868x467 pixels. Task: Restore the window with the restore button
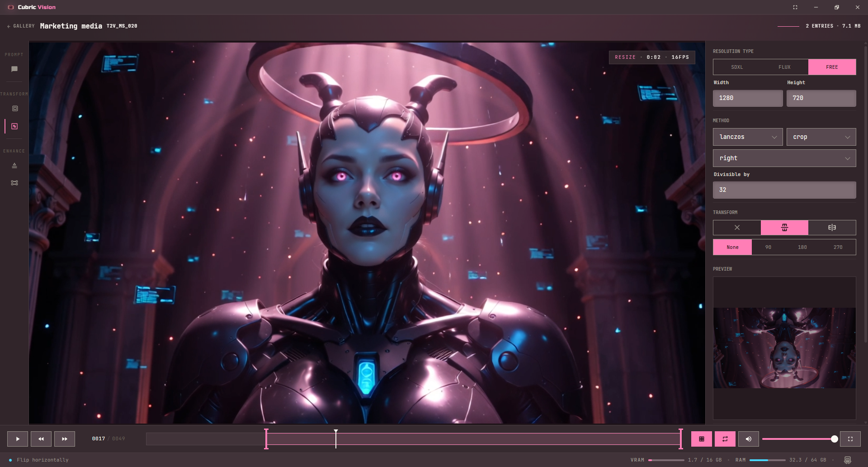pos(837,7)
